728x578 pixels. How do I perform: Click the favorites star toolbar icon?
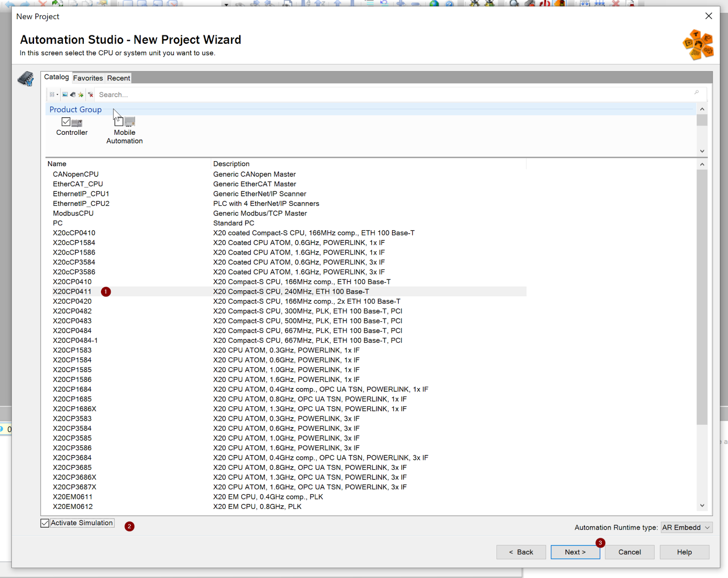pos(81,95)
